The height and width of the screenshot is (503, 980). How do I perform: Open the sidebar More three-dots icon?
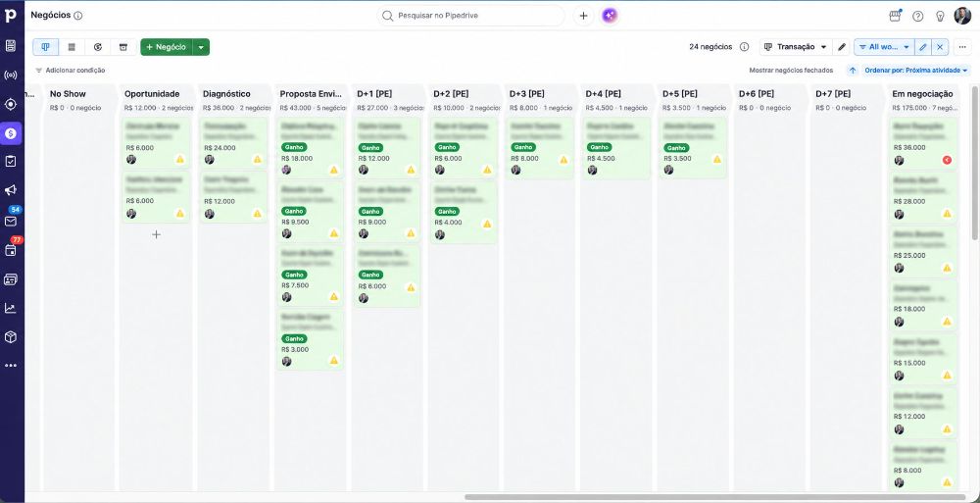point(11,366)
